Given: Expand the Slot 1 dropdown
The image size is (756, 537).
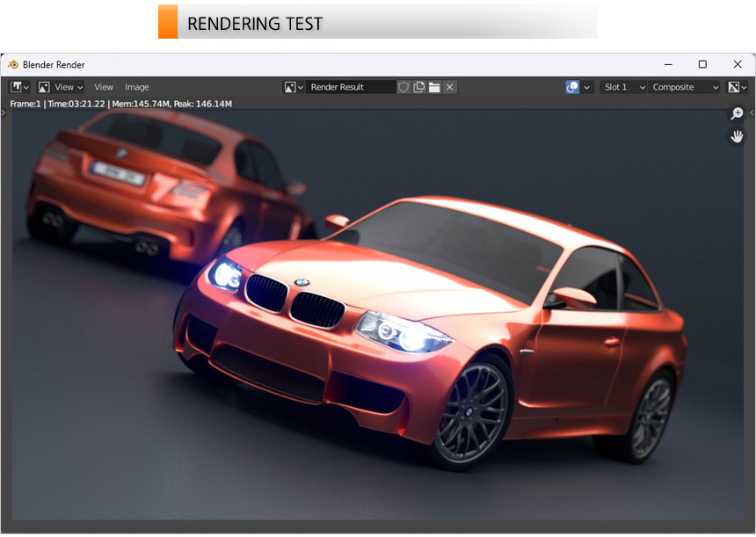Looking at the screenshot, I should click(623, 87).
